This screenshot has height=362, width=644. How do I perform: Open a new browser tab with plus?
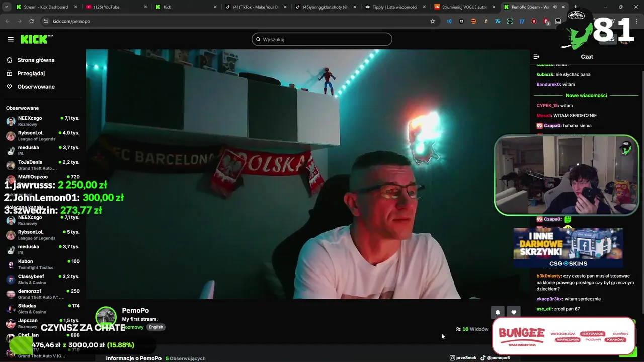[x=575, y=7]
